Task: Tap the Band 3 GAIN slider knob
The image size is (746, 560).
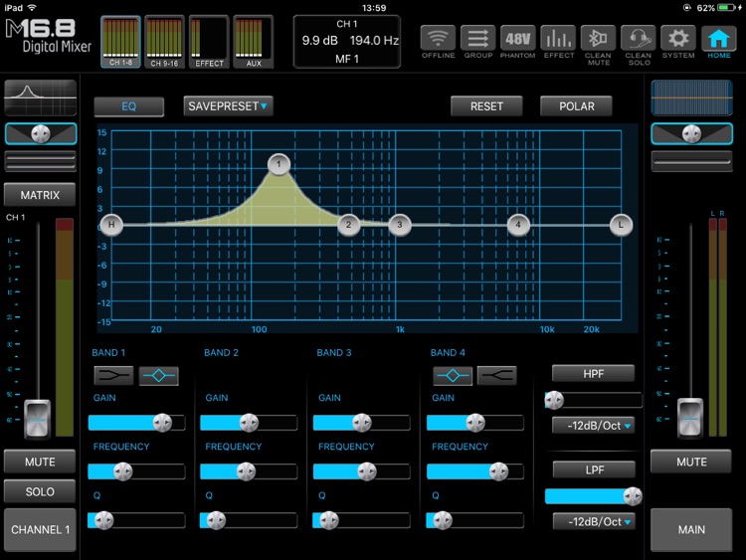Action: click(x=362, y=423)
